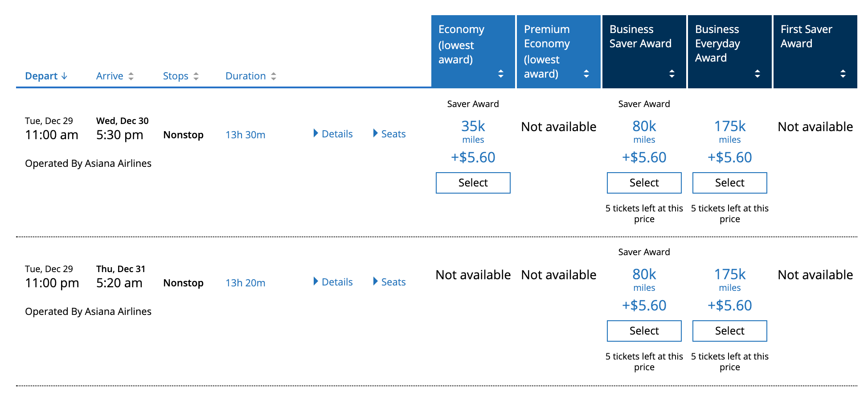868x397 pixels.
Task: Expand Details for the 11:00 am flight
Action: (333, 134)
